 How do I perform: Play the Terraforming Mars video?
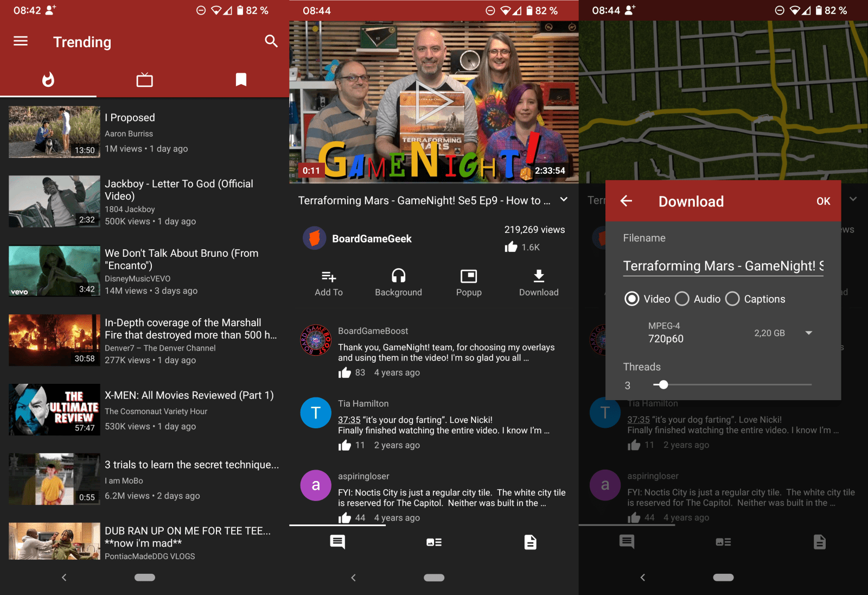click(434, 102)
